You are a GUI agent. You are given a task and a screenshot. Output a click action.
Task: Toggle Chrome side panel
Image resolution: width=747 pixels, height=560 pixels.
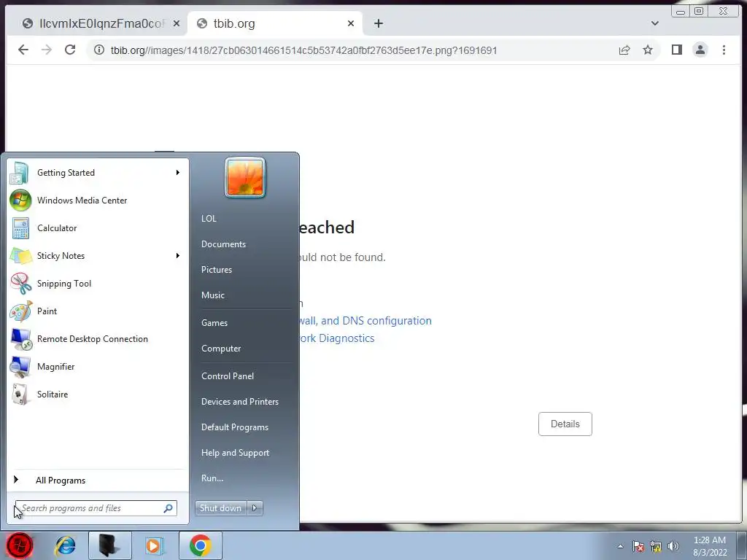[x=677, y=50]
